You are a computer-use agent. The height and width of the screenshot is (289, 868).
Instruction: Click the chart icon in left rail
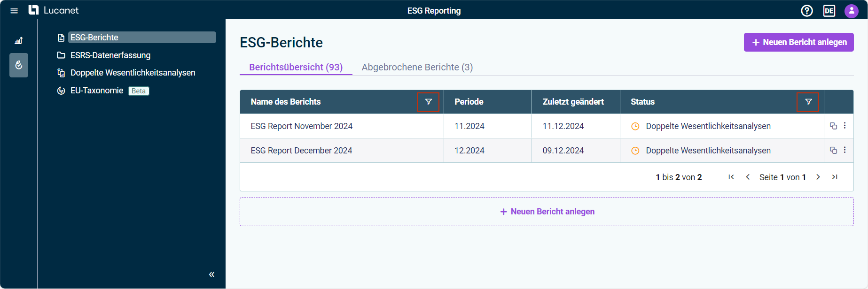19,41
